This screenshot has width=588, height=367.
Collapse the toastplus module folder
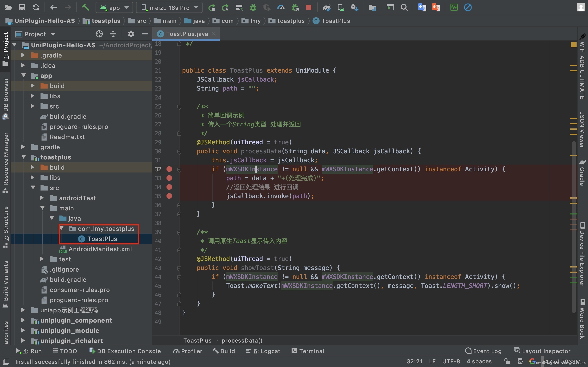pyautogui.click(x=23, y=157)
